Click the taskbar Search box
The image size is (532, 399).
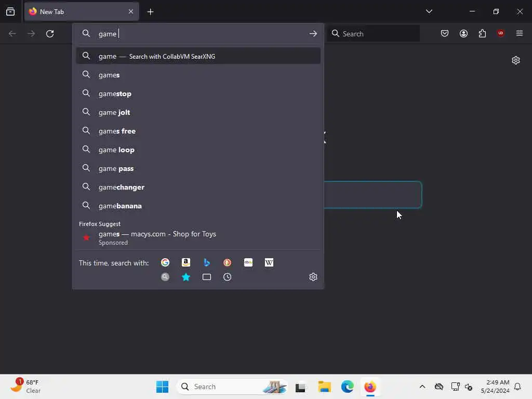pos(232,387)
